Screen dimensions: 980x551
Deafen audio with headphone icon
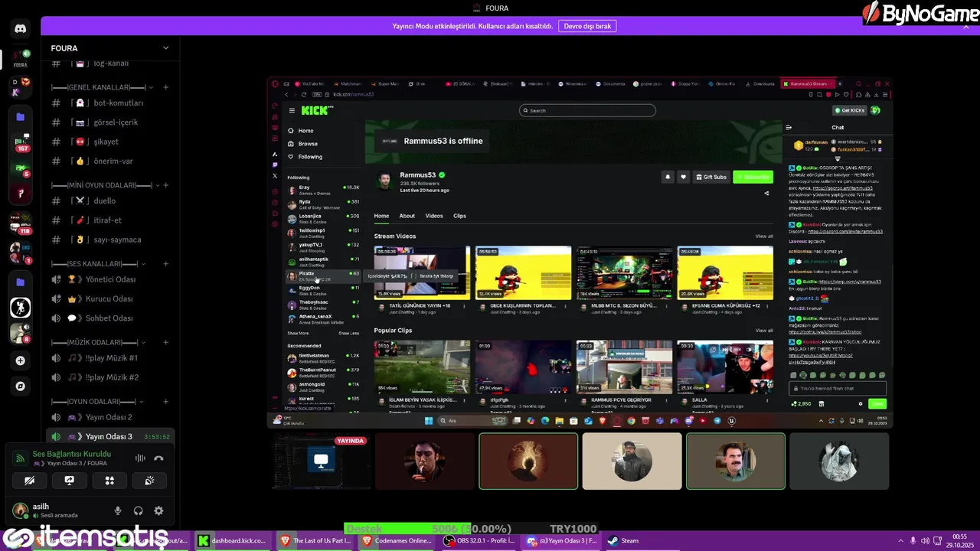(138, 511)
